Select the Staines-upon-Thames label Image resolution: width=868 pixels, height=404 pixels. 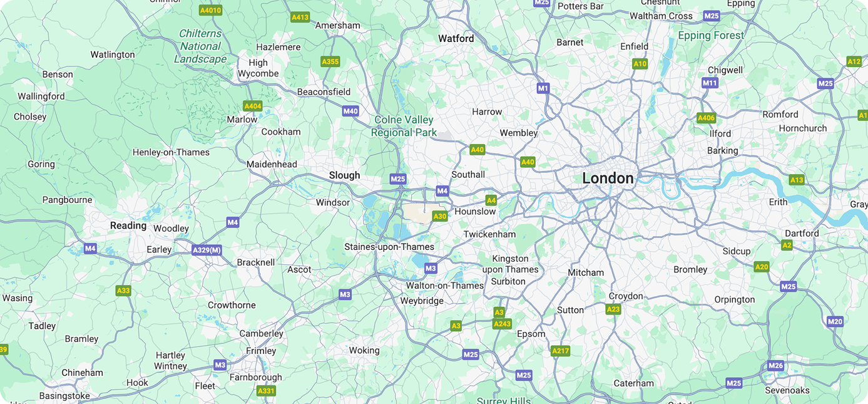(x=389, y=247)
